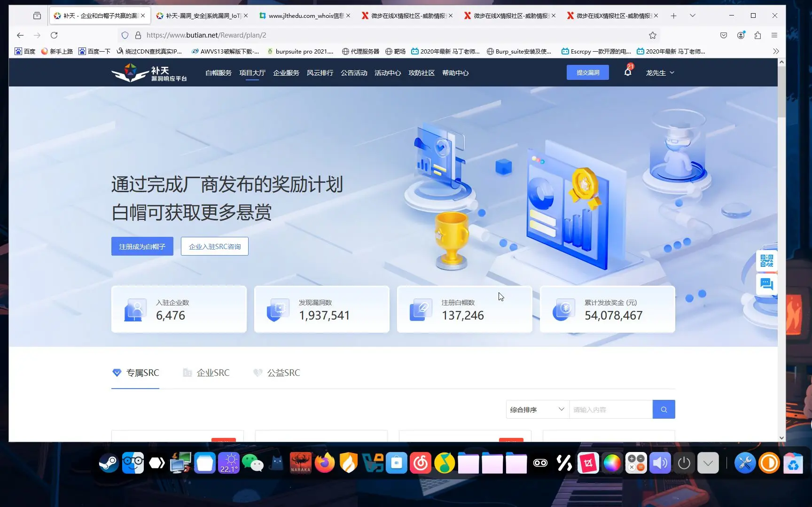Viewport: 812px width, 507px height.
Task: Open notifications via the bell icon
Action: [x=627, y=72]
